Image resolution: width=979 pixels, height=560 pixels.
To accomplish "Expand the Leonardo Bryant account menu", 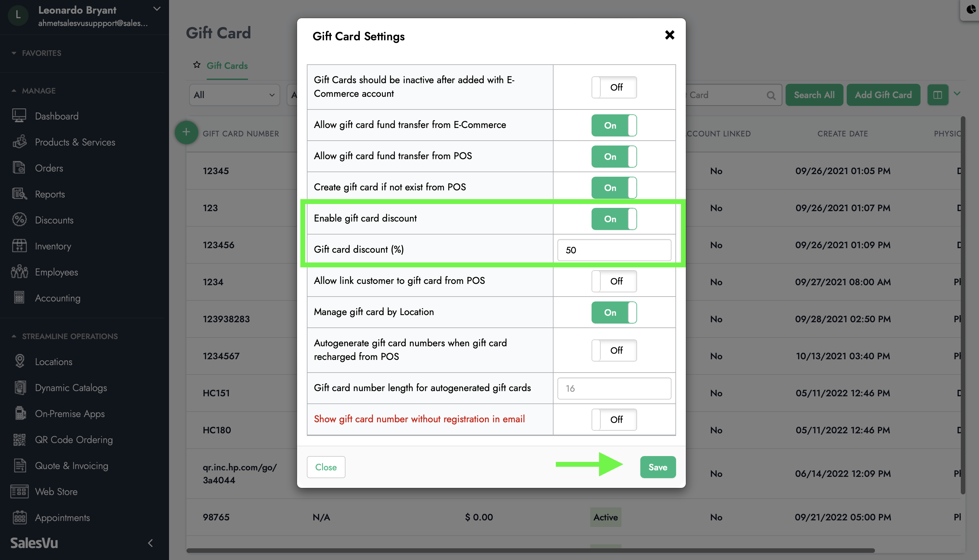I will click(157, 9).
